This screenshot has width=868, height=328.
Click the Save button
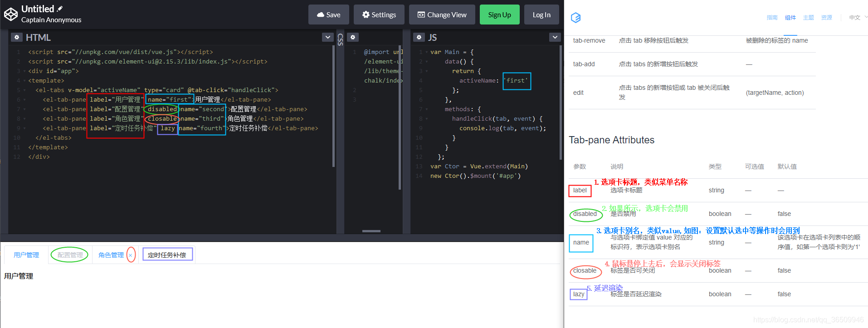click(329, 15)
